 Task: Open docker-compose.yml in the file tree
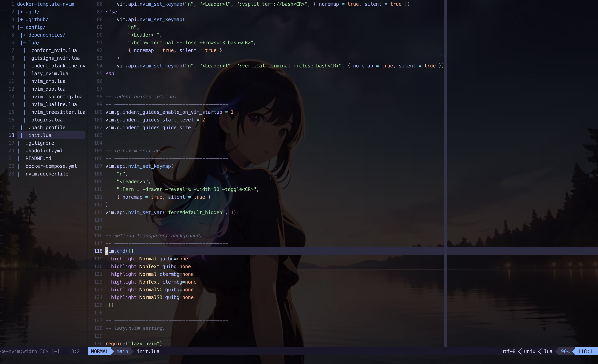point(51,166)
